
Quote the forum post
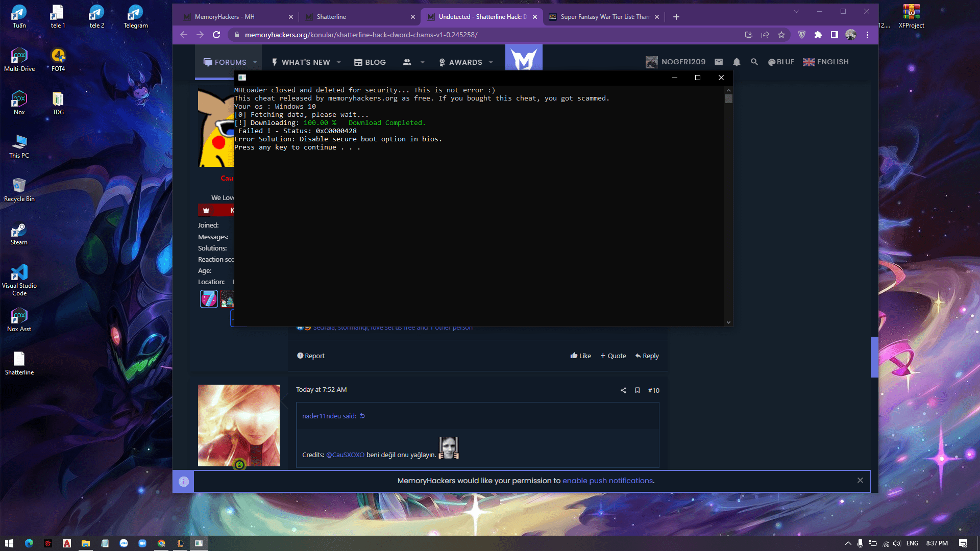[613, 356]
